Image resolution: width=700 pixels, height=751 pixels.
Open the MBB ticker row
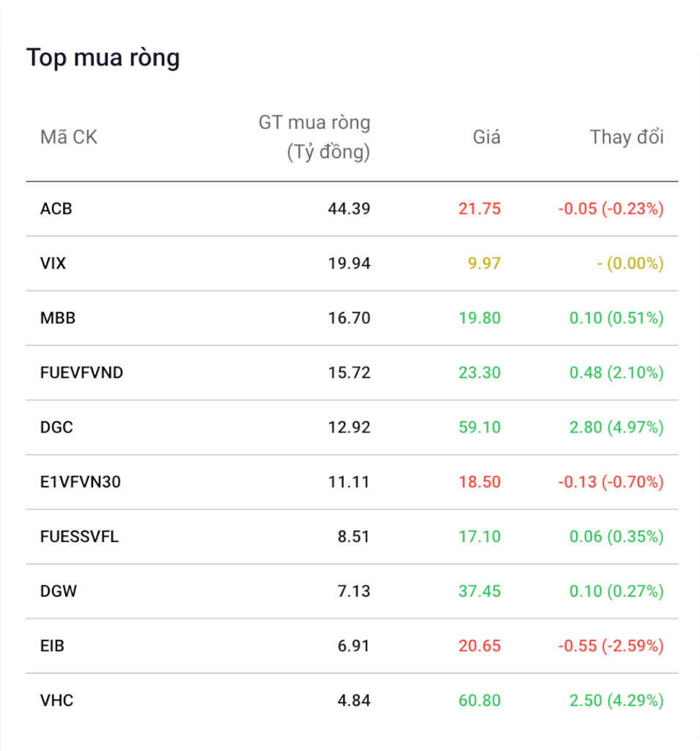(x=58, y=318)
